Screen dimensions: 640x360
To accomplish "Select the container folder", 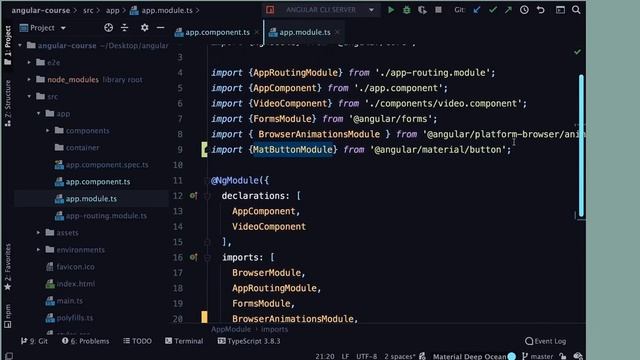I will tap(82, 147).
